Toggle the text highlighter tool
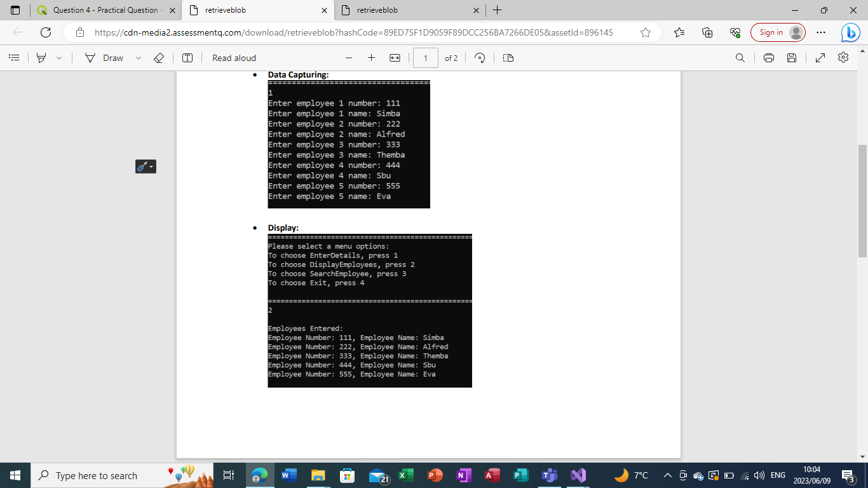This screenshot has width=868, height=488. [x=41, y=58]
